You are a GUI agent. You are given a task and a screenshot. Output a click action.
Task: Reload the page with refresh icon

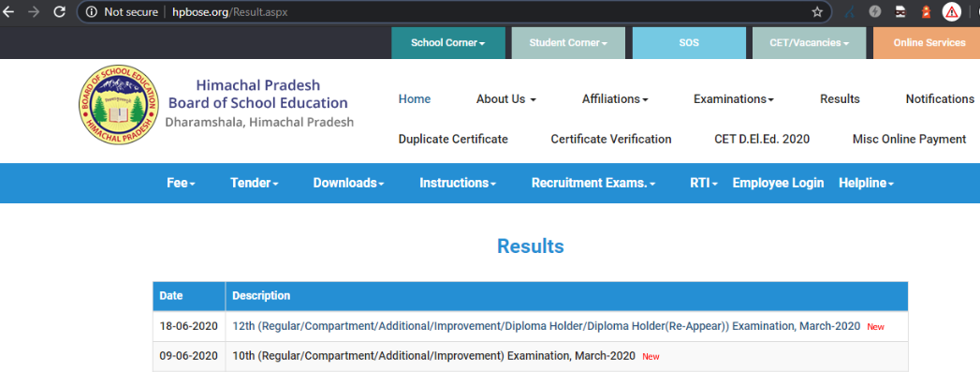(x=59, y=12)
